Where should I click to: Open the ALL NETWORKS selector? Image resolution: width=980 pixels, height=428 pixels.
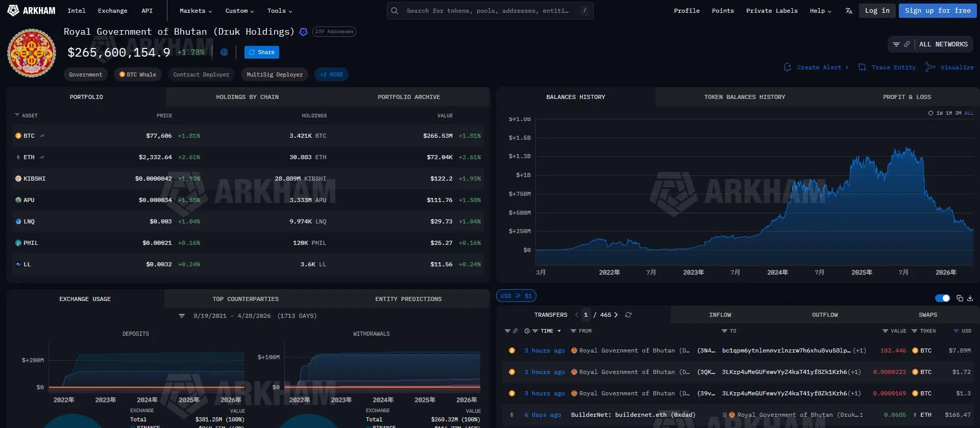pyautogui.click(x=943, y=44)
